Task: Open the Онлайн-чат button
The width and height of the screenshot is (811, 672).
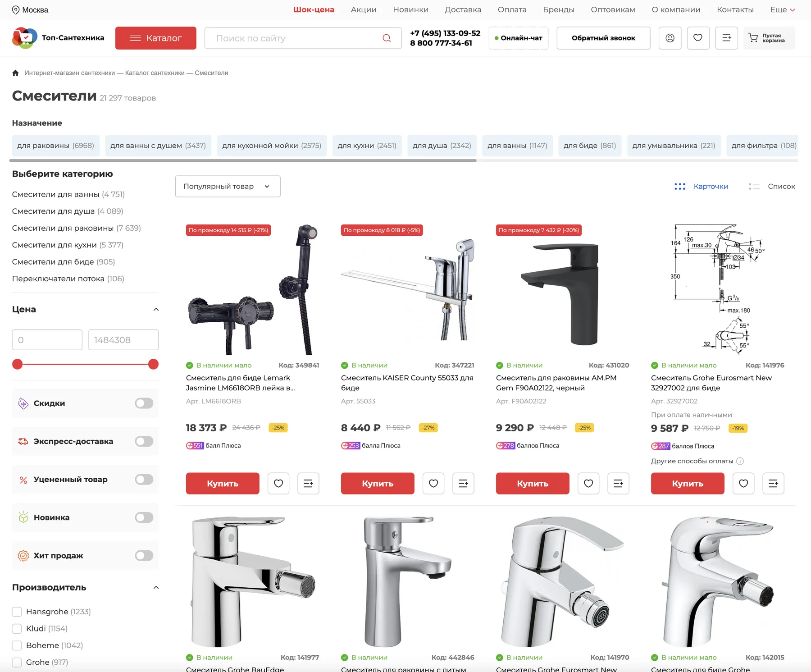Action: coord(519,38)
